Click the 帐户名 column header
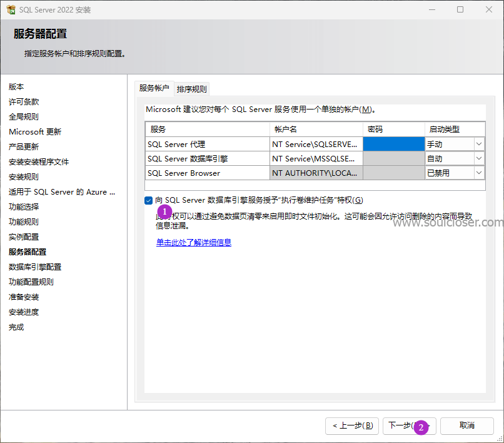 tap(316, 130)
